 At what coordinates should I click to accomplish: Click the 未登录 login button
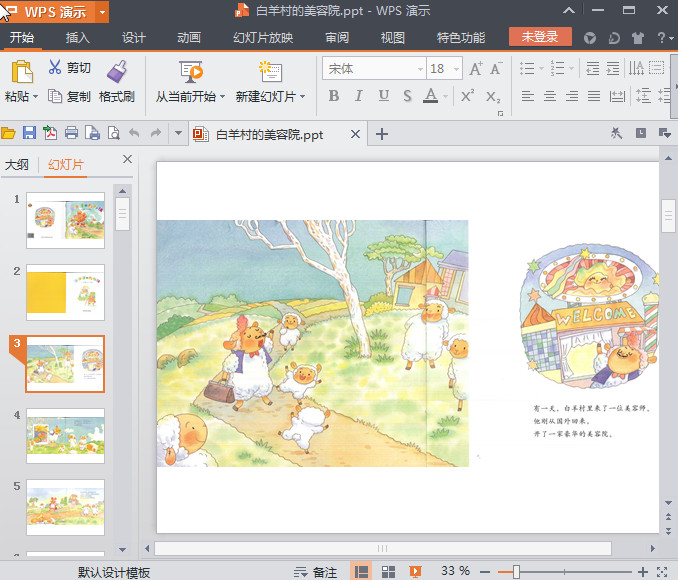540,37
